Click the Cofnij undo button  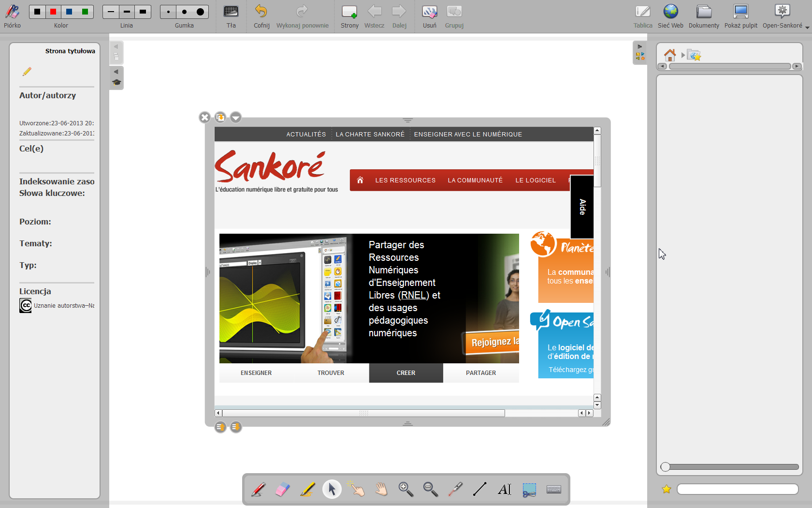tap(261, 16)
